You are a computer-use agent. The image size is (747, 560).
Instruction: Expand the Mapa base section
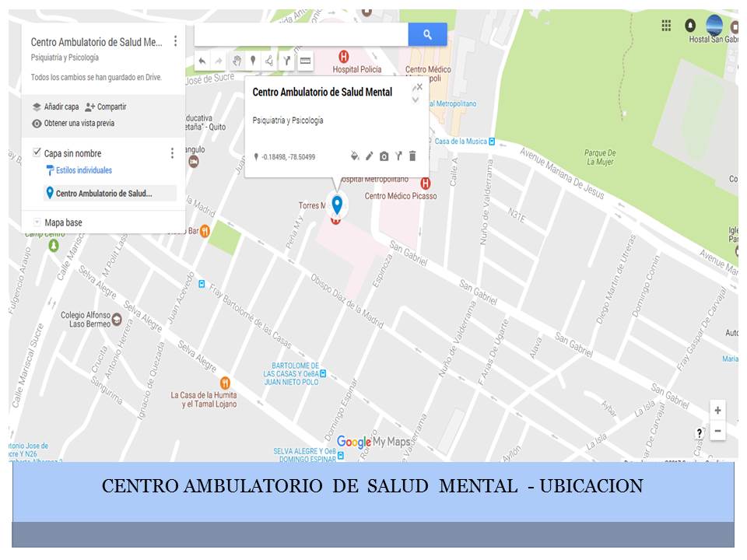coord(37,222)
